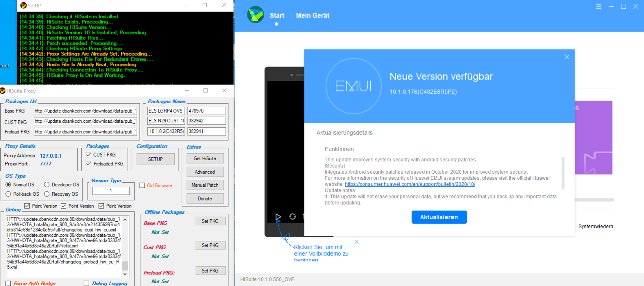Click the update notes scrollbar
644x286 pixels.
[x=563, y=173]
